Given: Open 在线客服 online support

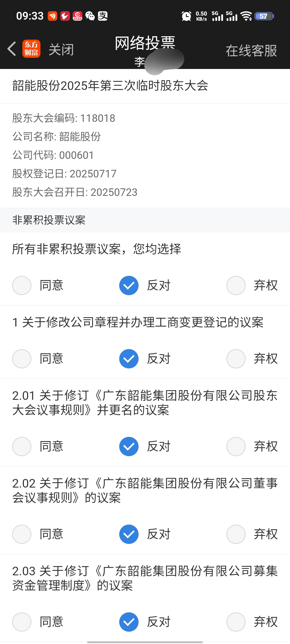Looking at the screenshot, I should pos(251,51).
